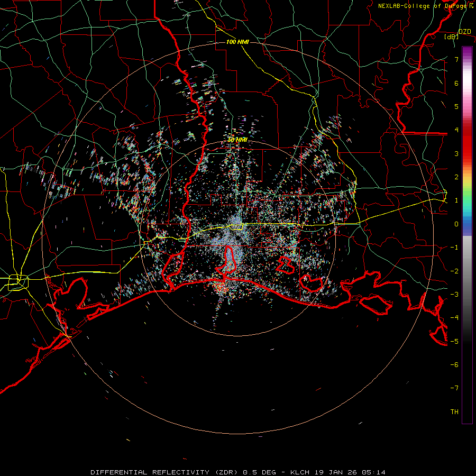Screen dimensions: 476x476
Task: Click the yellow Houston beltway loop on the map
Action: (x=18, y=282)
